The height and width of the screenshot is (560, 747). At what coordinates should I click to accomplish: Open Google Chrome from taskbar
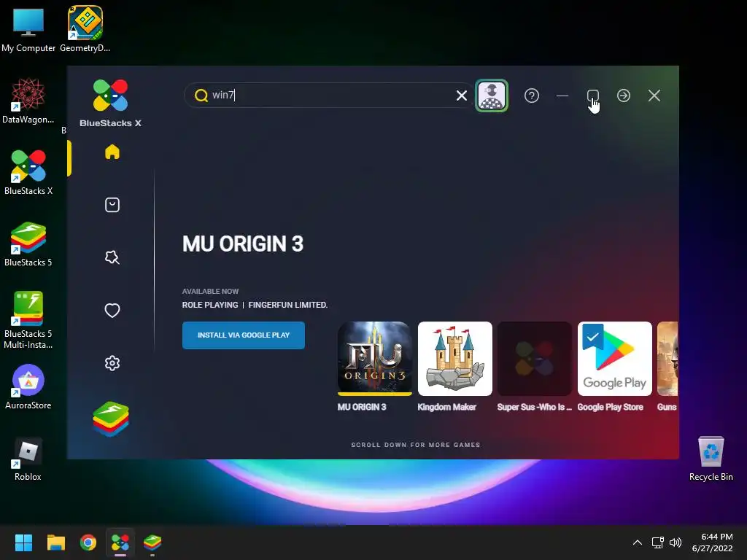(88, 542)
